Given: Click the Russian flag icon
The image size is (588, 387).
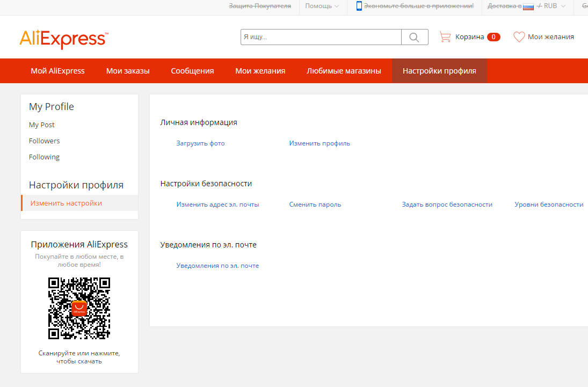Looking at the screenshot, I should pyautogui.click(x=528, y=6).
